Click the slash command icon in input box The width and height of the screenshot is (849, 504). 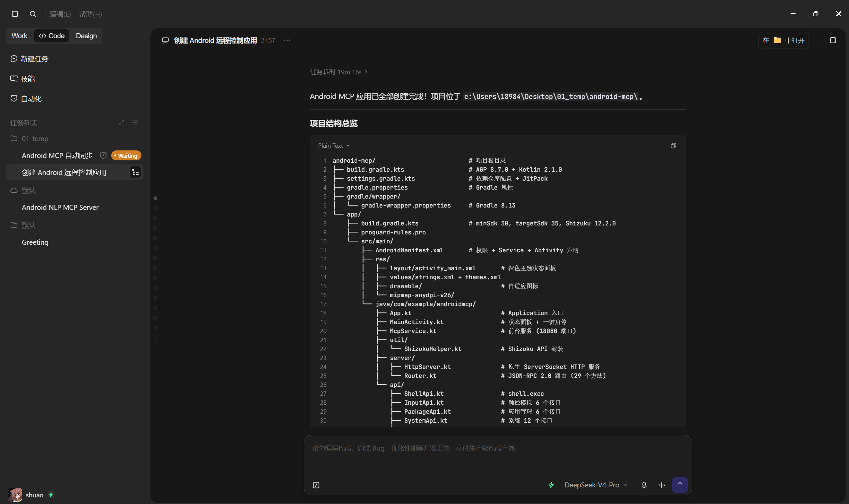pos(316,485)
